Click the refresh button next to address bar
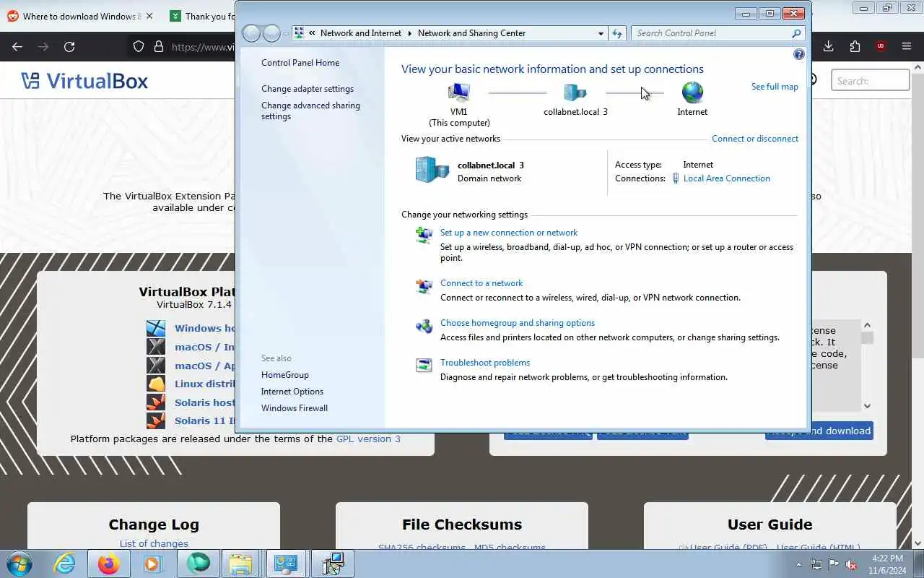 pyautogui.click(x=617, y=33)
